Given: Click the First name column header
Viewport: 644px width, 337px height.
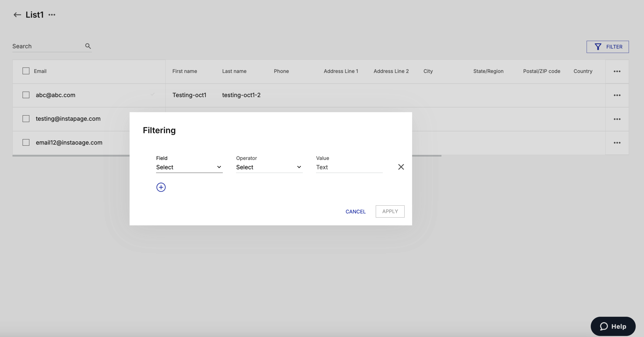Looking at the screenshot, I should coord(185,71).
